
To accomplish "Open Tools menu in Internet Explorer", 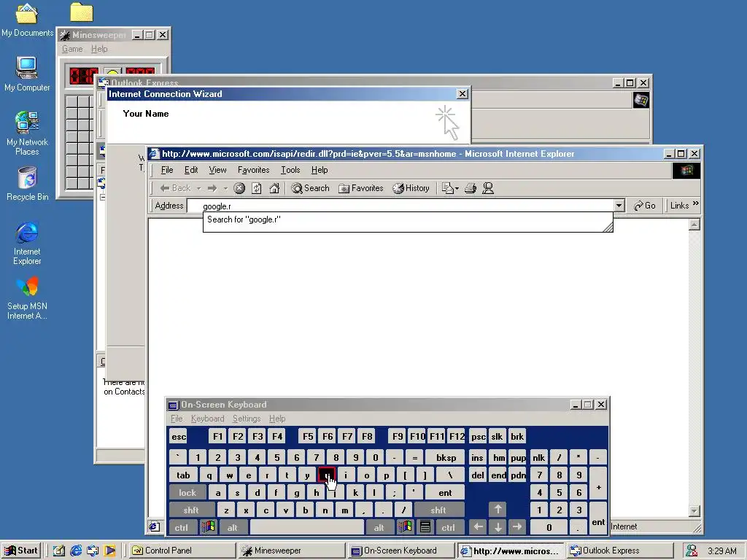I will [290, 170].
